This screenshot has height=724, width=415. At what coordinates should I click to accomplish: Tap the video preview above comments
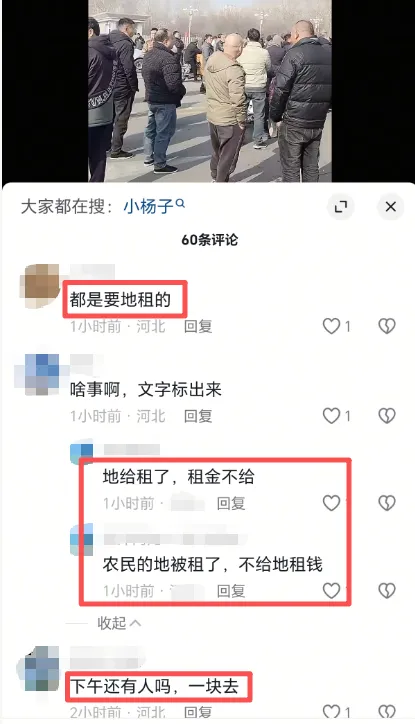[210, 91]
